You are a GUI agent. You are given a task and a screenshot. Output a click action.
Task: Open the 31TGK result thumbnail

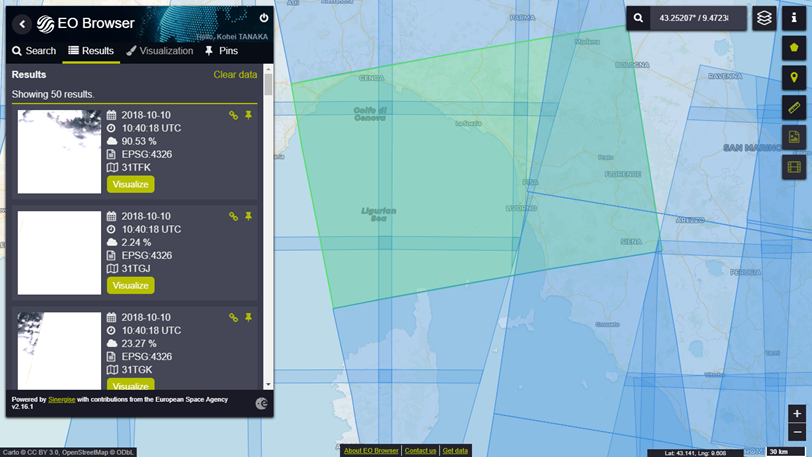pyautogui.click(x=59, y=351)
